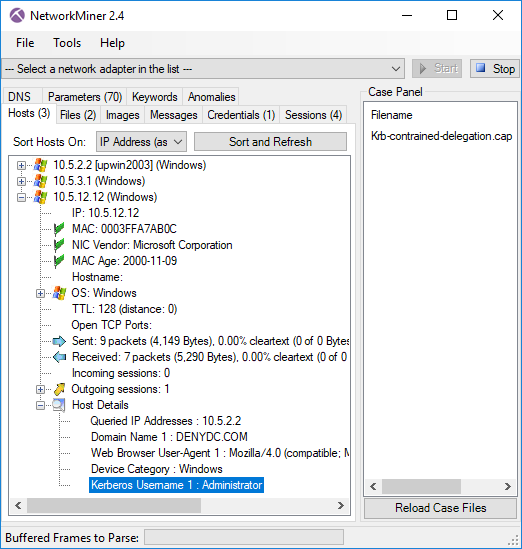Switch to the Files (2) tab
Viewport: 522px width, 549px height.
[78, 115]
